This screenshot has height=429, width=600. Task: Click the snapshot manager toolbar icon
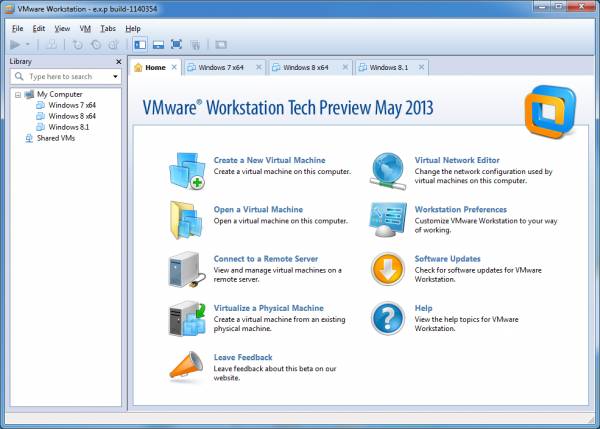(x=114, y=45)
